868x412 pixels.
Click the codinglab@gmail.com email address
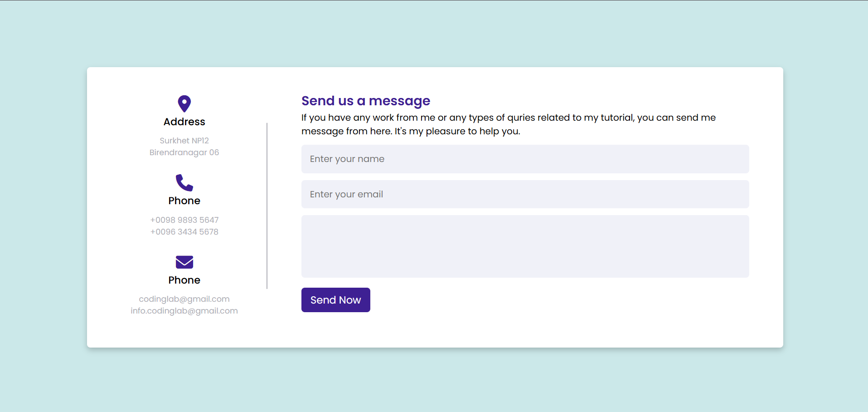(184, 299)
